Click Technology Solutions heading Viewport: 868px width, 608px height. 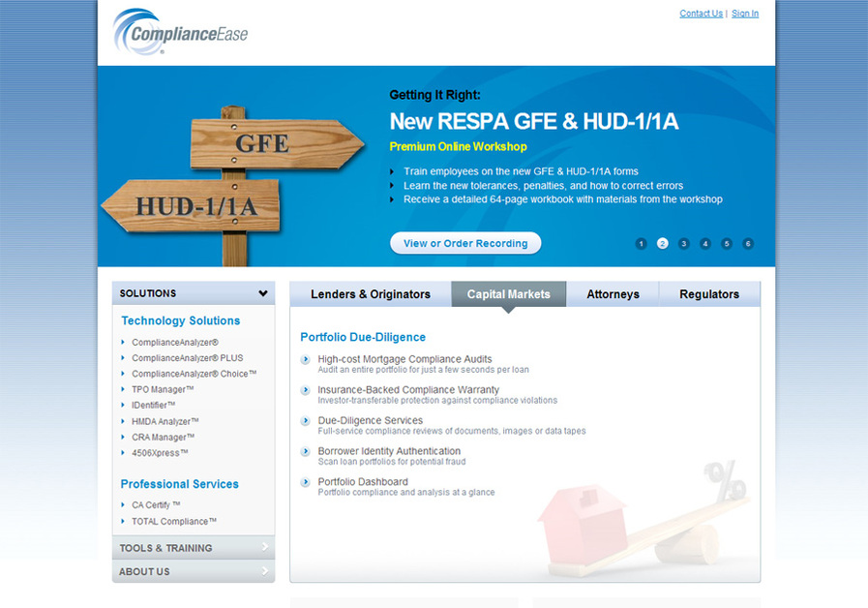click(180, 320)
